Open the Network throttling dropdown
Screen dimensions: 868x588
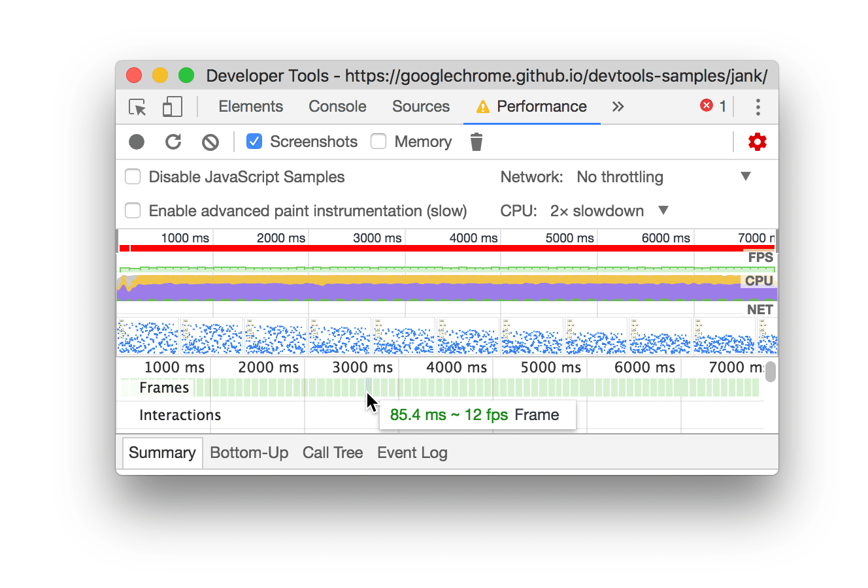tap(746, 176)
